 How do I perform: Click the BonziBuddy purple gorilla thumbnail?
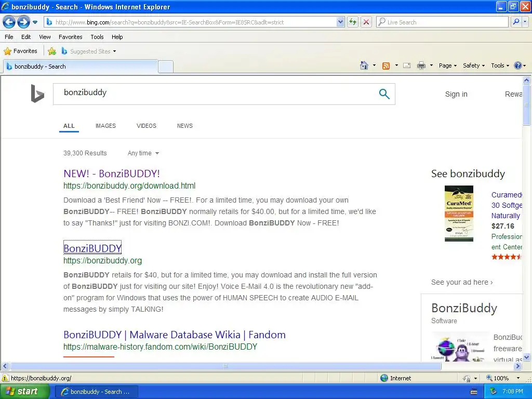coord(459,348)
